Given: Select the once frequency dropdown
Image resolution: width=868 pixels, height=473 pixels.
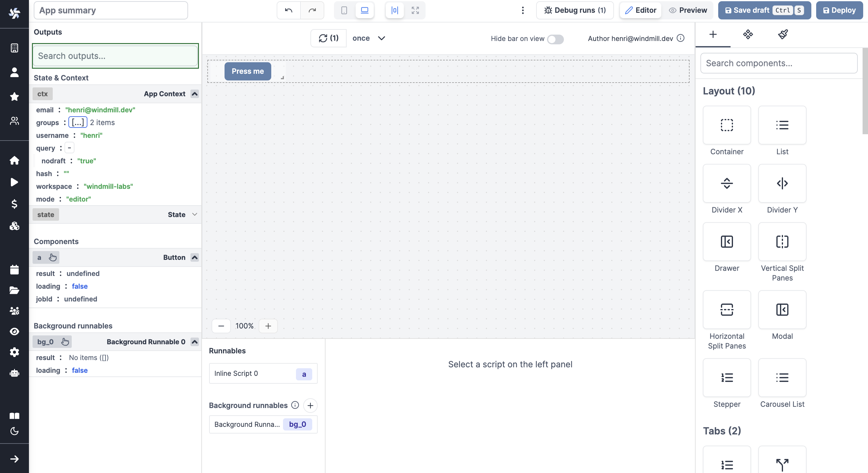Looking at the screenshot, I should click(368, 38).
